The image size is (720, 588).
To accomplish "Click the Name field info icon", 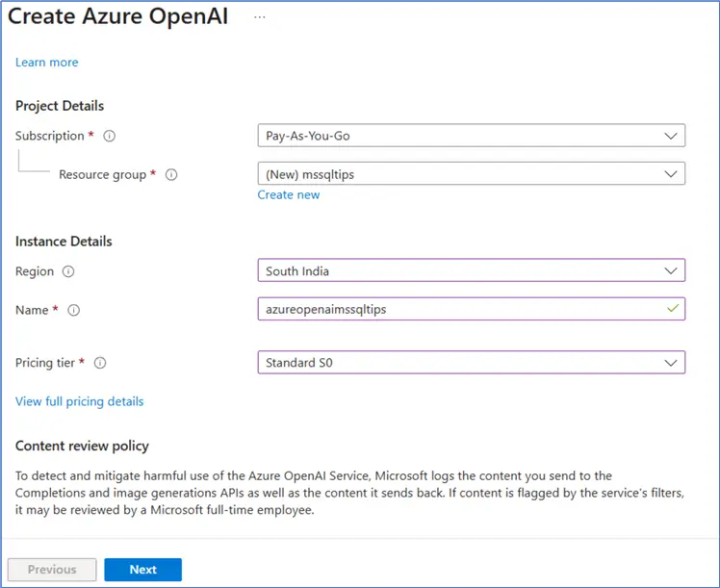I will click(73, 310).
